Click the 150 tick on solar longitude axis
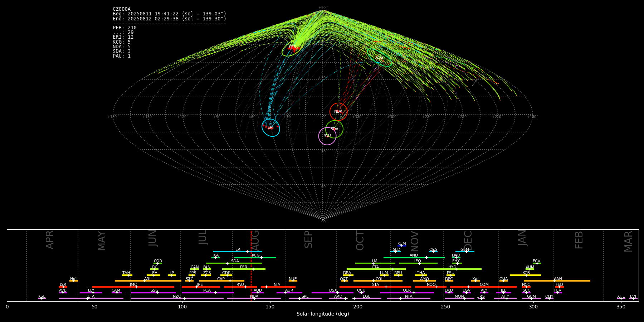 [x=270, y=307]
